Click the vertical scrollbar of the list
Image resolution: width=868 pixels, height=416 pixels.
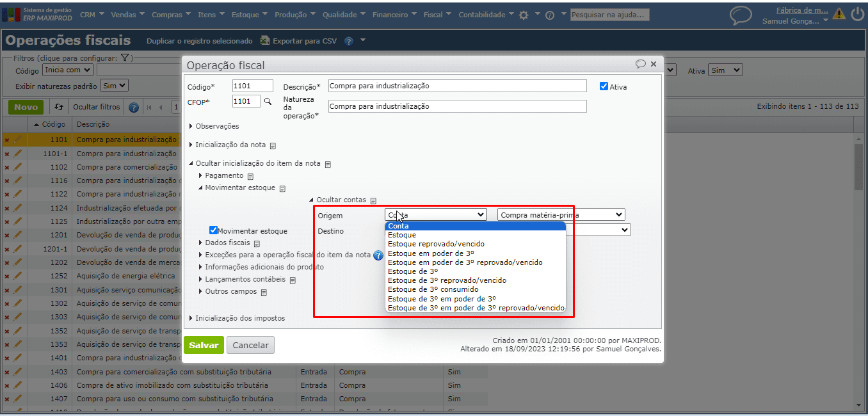[859, 166]
